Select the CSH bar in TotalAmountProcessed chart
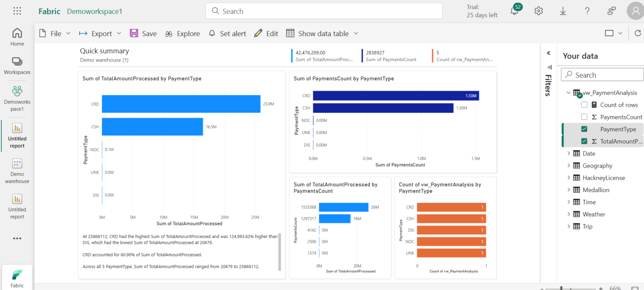Viewport: 644px width, 290px height. pos(152,127)
